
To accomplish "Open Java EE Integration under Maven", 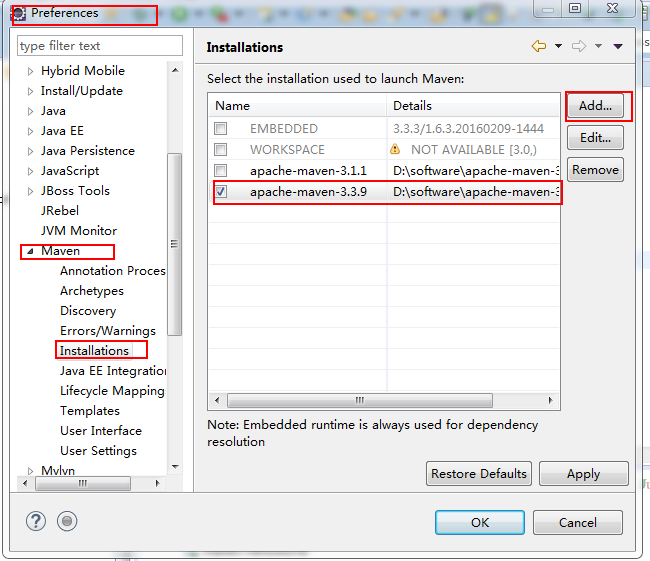I will click(113, 371).
